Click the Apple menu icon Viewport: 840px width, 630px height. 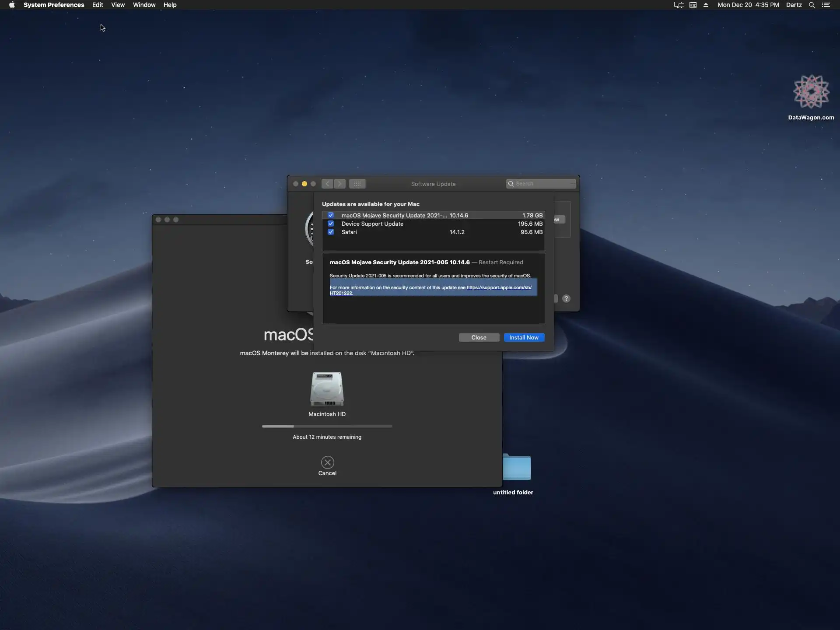pos(12,5)
